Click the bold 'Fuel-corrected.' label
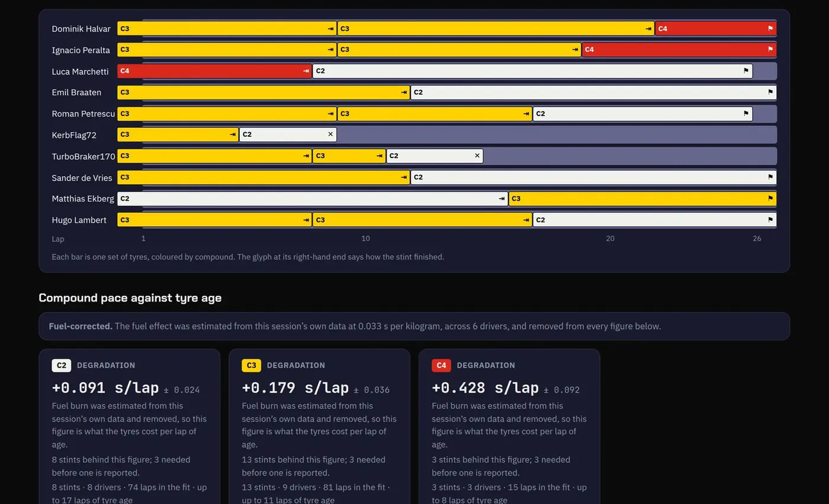Viewport: 829px width, 504px height. (x=81, y=326)
